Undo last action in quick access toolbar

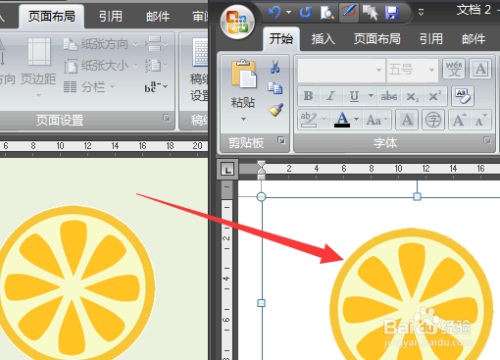275,13
